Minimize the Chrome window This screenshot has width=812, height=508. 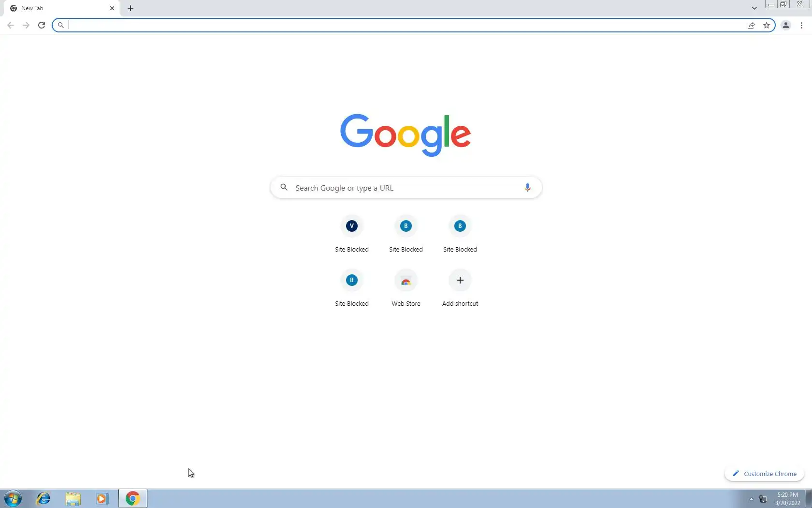tap(771, 4)
